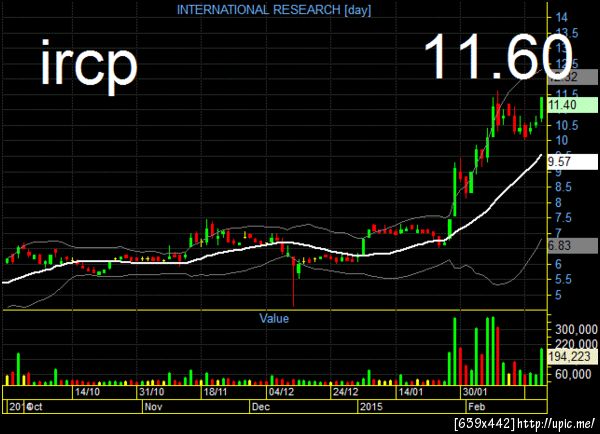Click the 14 price axis label

[x=562, y=17]
